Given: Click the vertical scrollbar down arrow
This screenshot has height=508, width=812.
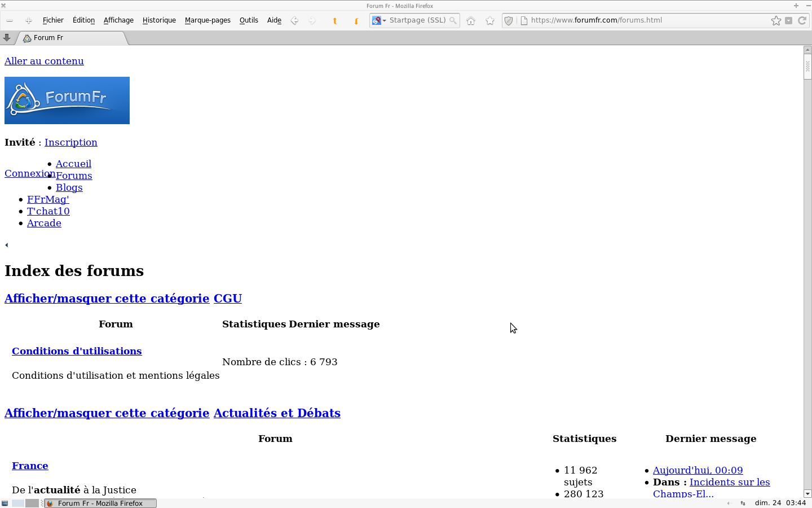Looking at the screenshot, I should [x=807, y=493].
